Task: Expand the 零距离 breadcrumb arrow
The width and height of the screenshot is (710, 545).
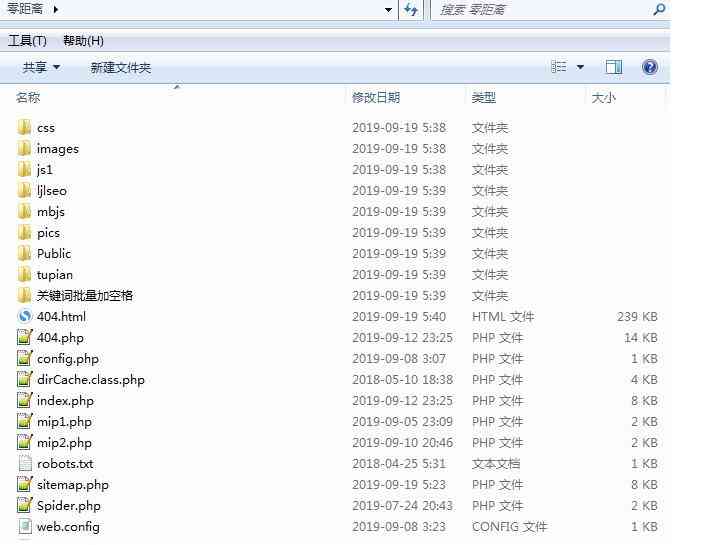Action: pos(55,9)
